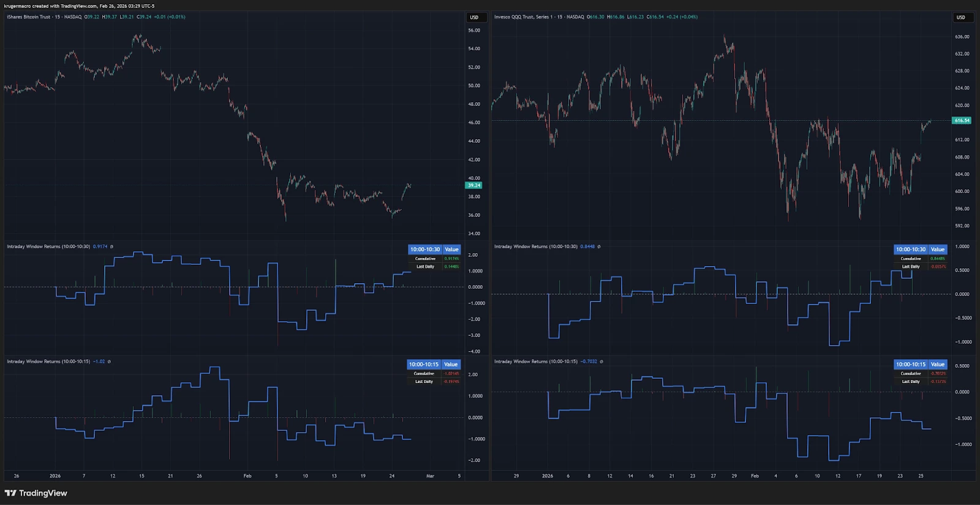Viewport: 980px width, 505px height.
Task: Select the iShares Bitcoin Trust symbol title
Action: [29, 17]
